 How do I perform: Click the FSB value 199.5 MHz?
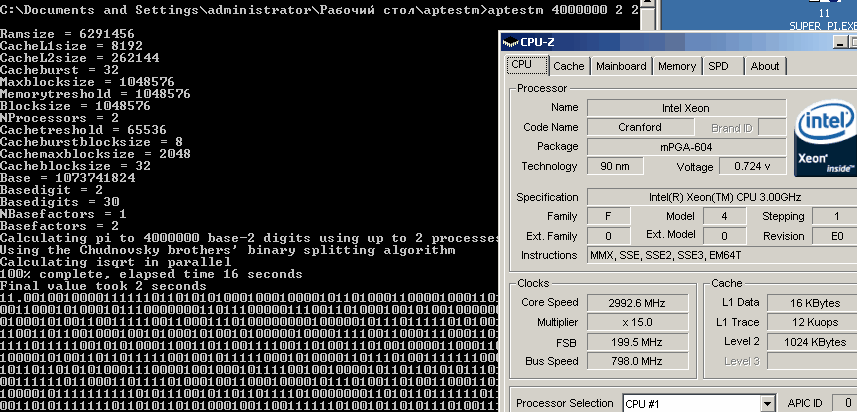(x=637, y=342)
